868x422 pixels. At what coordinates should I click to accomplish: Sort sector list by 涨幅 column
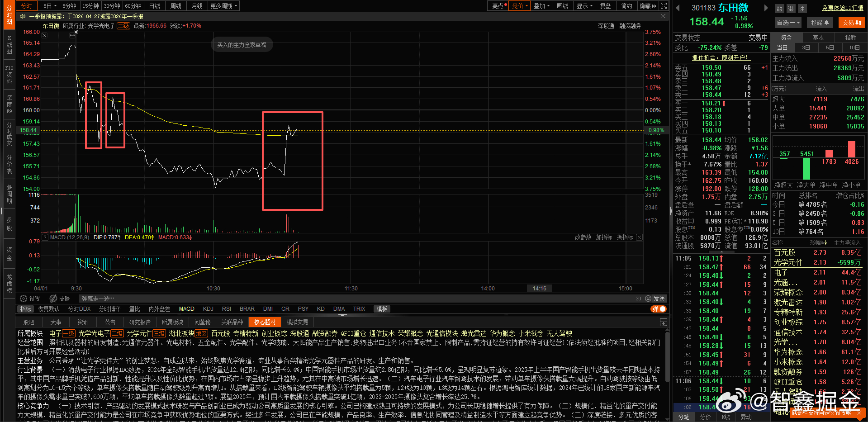coord(818,243)
